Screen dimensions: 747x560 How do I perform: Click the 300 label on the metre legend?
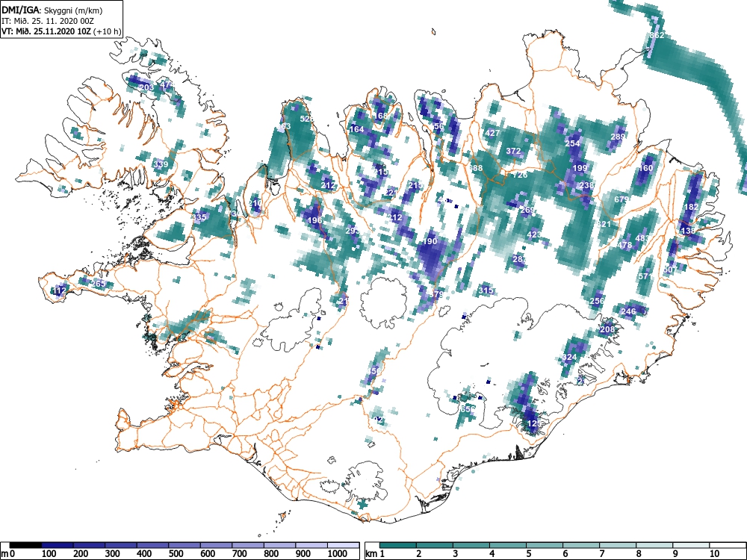tap(113, 554)
